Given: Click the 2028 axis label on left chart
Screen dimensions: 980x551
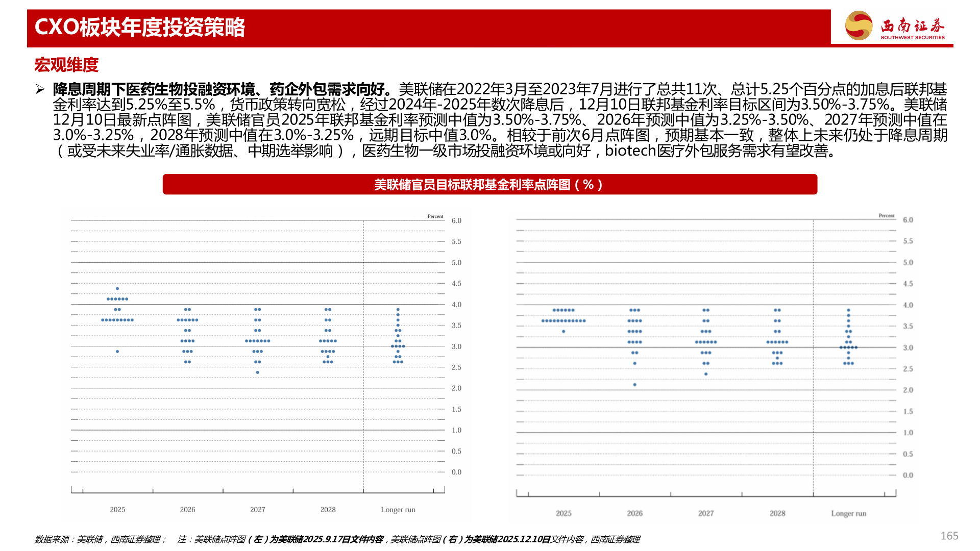Looking at the screenshot, I should (x=329, y=510).
